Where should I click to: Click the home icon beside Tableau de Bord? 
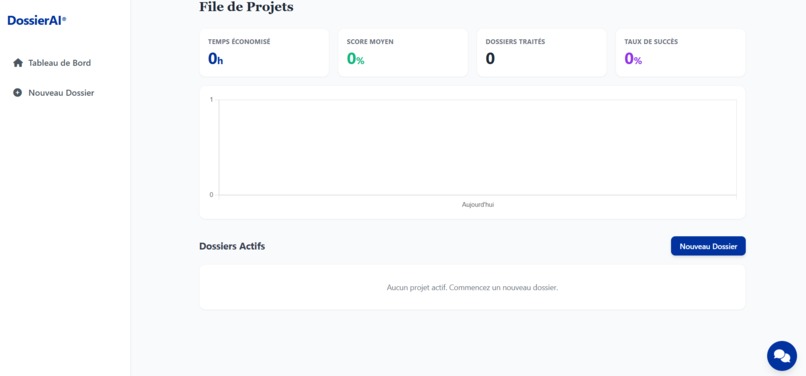[x=18, y=63]
